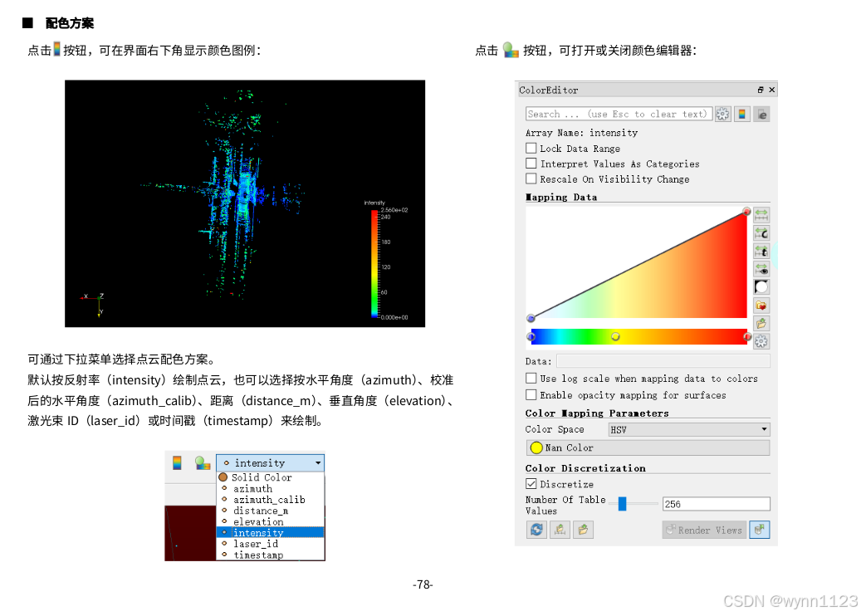
Task: Click the Data value field
Action: pyautogui.click(x=663, y=360)
